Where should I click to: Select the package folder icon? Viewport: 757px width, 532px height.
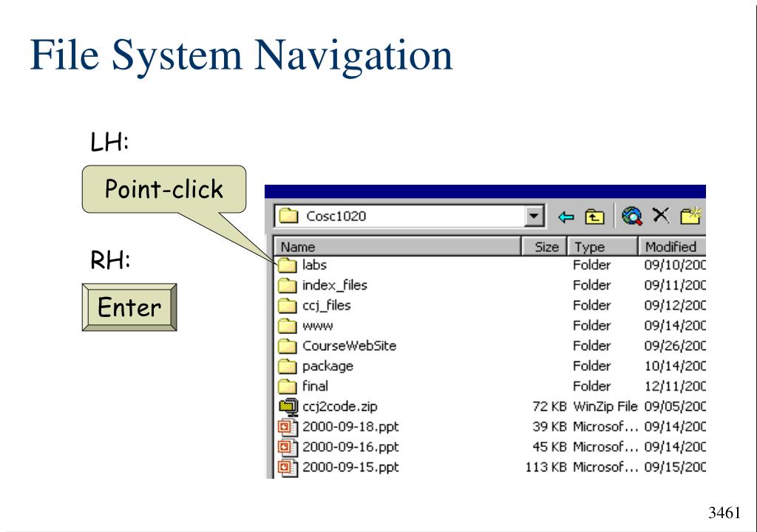click(x=288, y=366)
